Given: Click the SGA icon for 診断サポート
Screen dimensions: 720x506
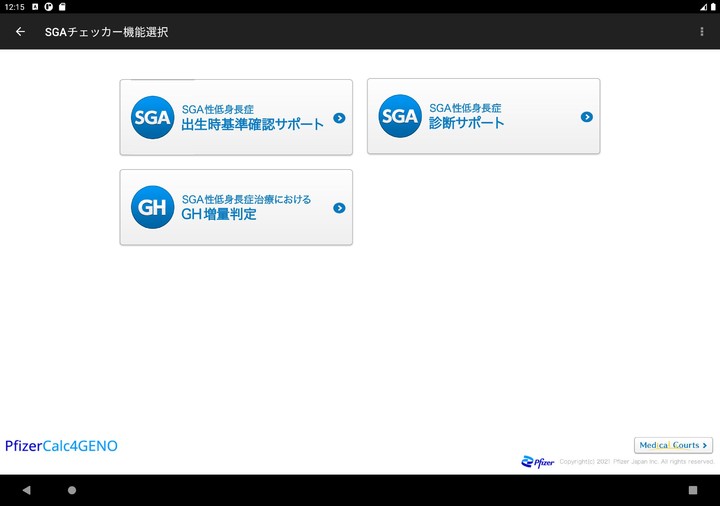Looking at the screenshot, I should (x=399, y=117).
